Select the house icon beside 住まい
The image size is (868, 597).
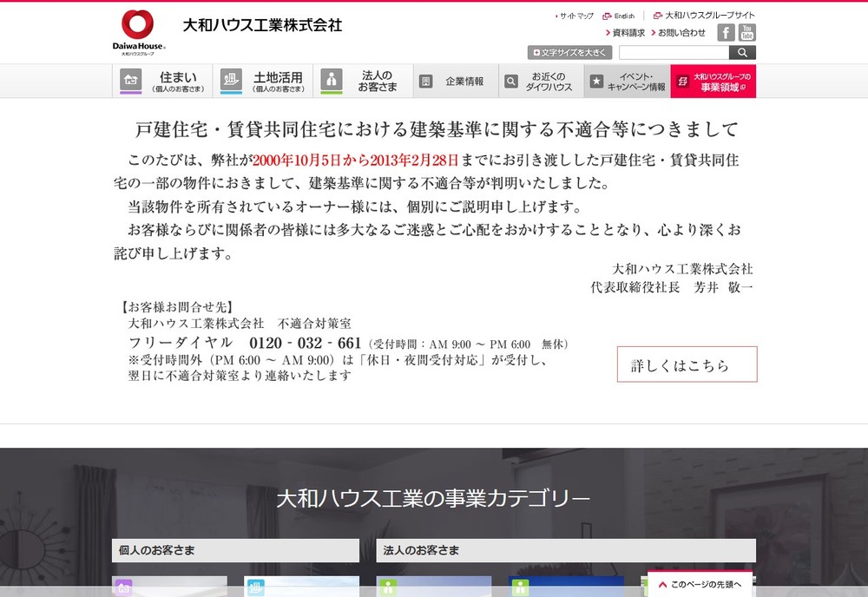(130, 78)
